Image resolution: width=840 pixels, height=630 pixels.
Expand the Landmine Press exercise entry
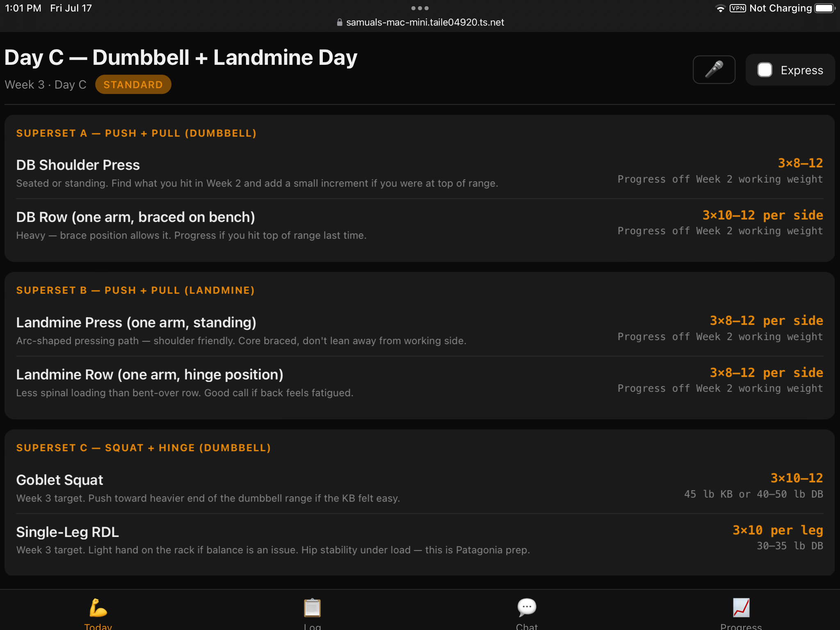[x=420, y=330]
